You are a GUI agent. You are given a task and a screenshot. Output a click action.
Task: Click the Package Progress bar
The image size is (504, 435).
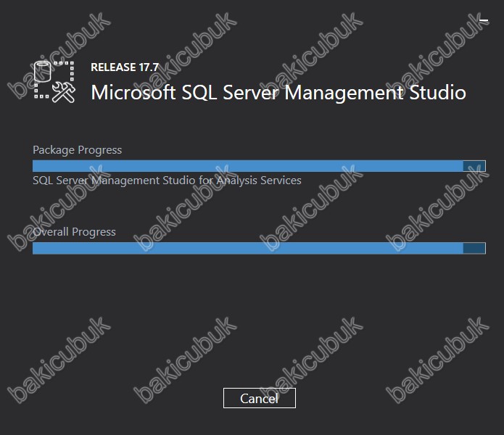259,166
